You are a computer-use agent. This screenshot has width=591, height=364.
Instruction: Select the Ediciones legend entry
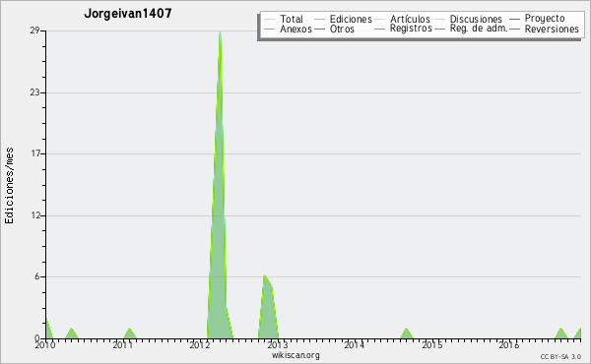pyautogui.click(x=351, y=20)
